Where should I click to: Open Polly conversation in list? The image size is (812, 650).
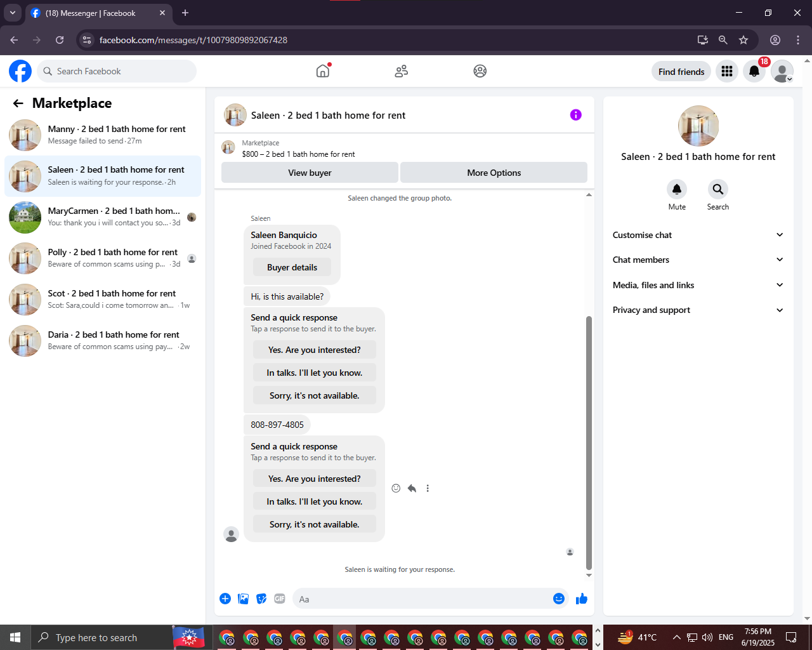[x=103, y=258]
